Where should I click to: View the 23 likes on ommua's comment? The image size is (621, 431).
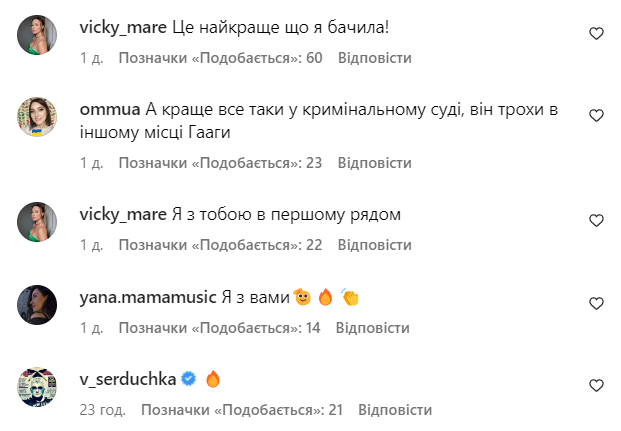tap(220, 162)
